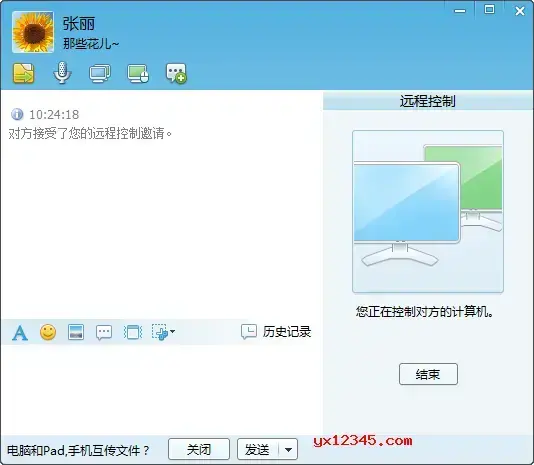Screen dimensions: 534x465
Task: Click the status text 您正在控制对方的计算机。
Action: click(425, 311)
